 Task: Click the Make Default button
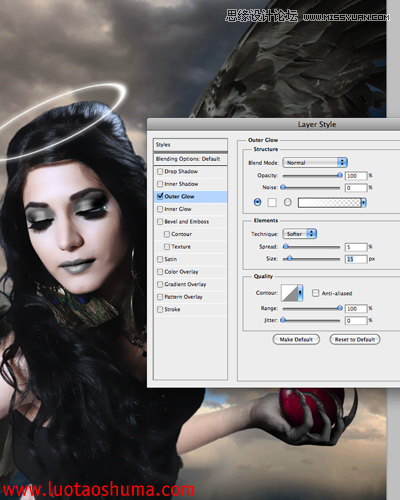296,339
